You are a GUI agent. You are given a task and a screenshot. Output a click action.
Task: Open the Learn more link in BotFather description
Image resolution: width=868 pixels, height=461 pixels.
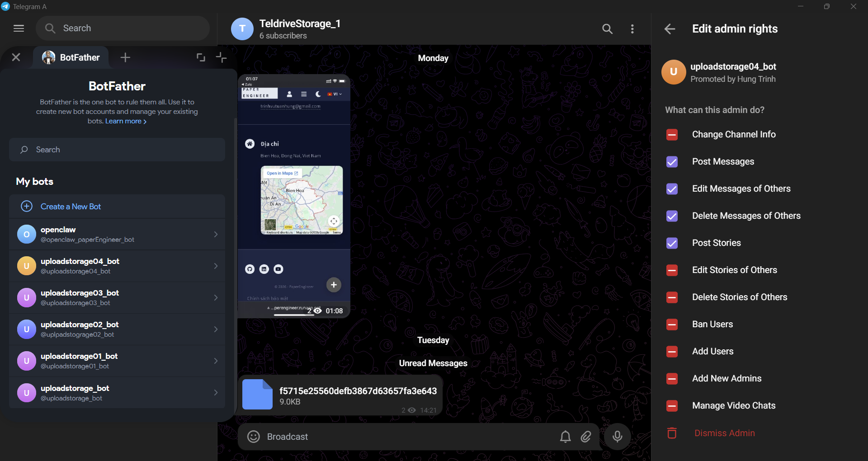[123, 121]
